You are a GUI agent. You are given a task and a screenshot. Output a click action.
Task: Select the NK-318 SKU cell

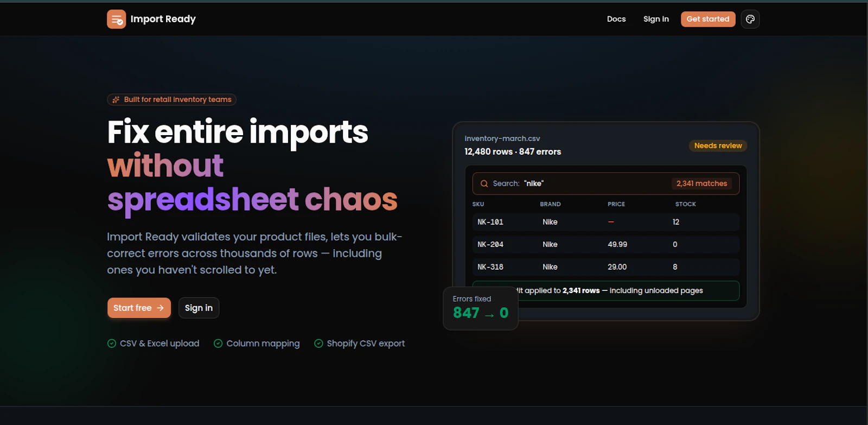click(x=490, y=267)
